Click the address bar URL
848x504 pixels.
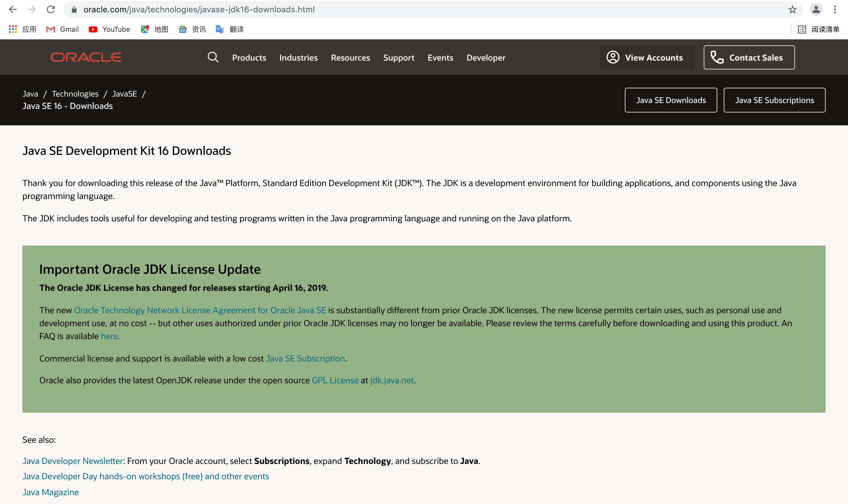pyautogui.click(x=199, y=9)
